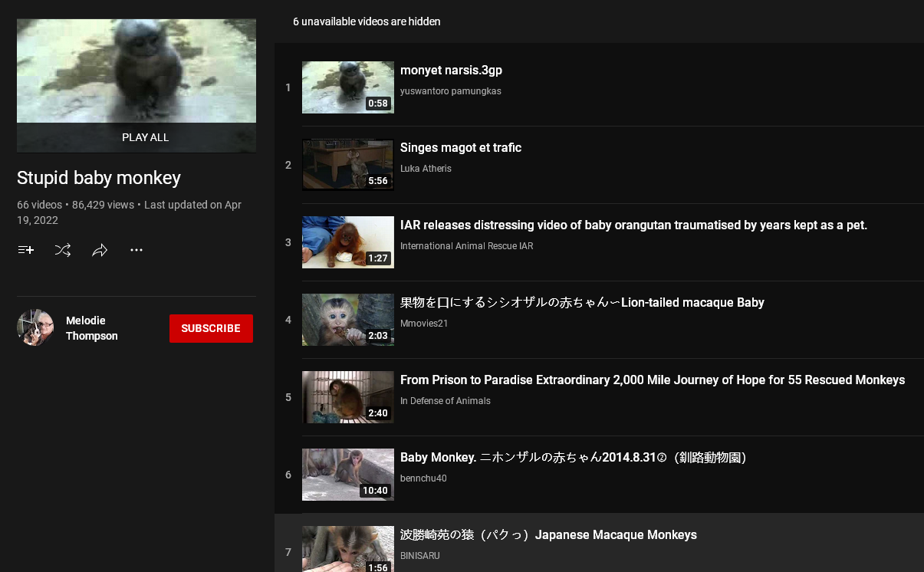924x572 pixels.
Task: Open the three-dot more options menu
Action: [x=136, y=250]
